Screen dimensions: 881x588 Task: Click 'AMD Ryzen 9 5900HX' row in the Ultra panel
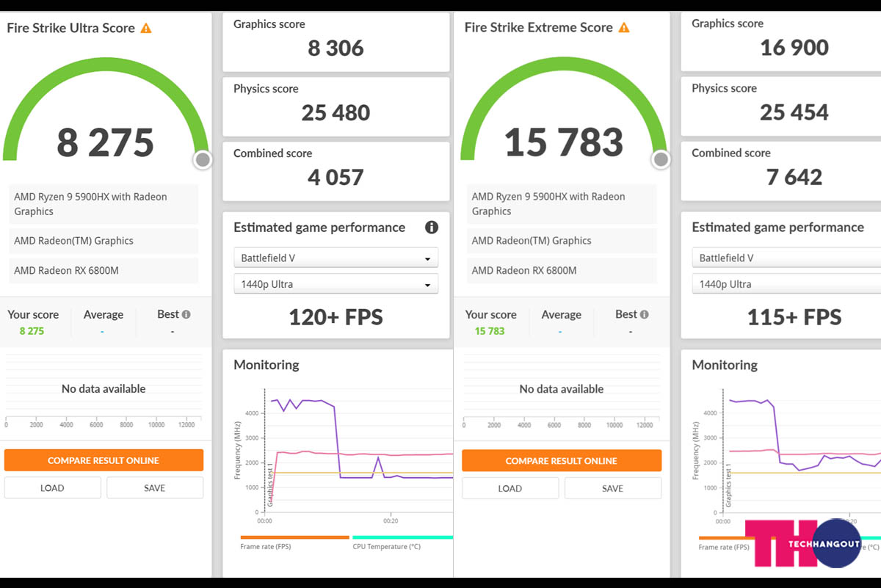pyautogui.click(x=104, y=204)
